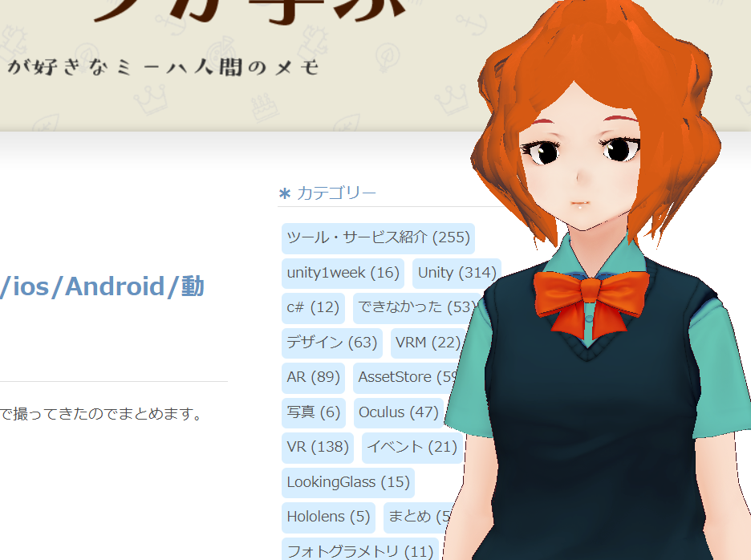Open the Oculus (47) category tag
751x560 pixels.
(399, 413)
